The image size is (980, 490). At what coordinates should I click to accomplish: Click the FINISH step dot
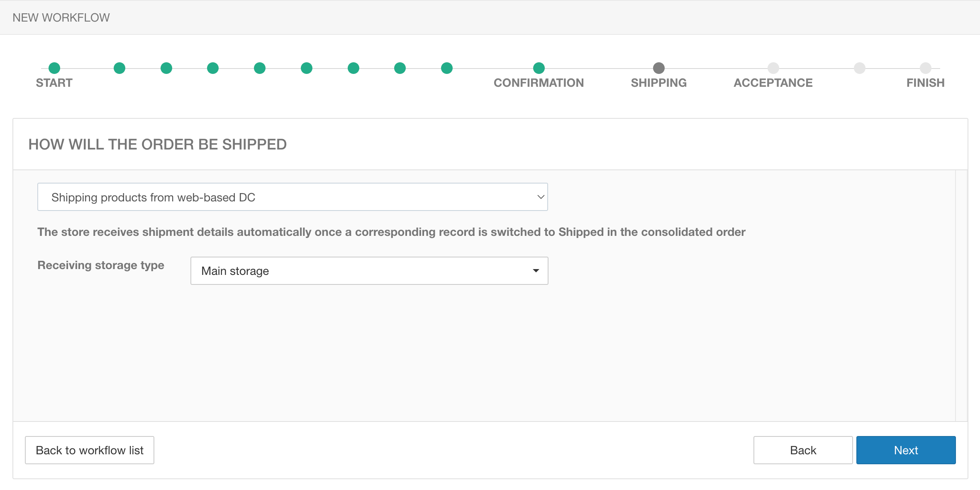tap(925, 68)
